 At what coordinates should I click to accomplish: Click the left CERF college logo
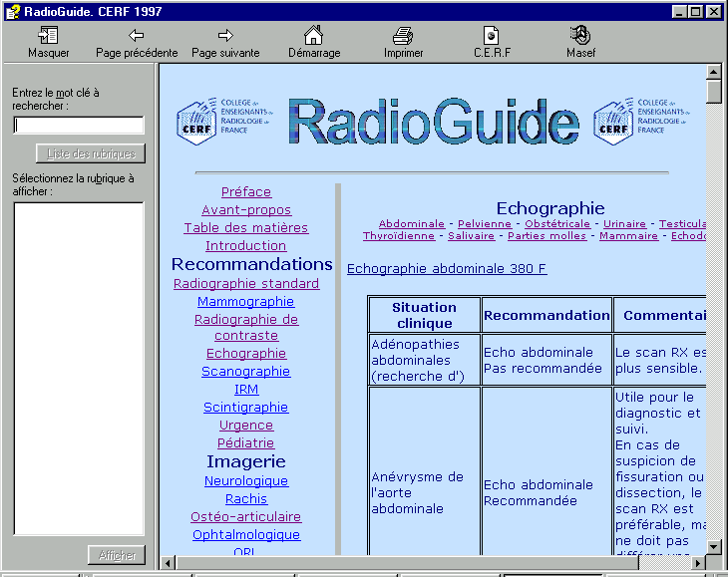(x=224, y=121)
